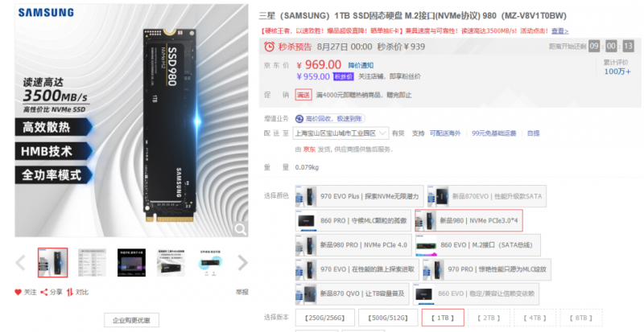Open the delivery address dropdown 上海宝山区

(341, 133)
